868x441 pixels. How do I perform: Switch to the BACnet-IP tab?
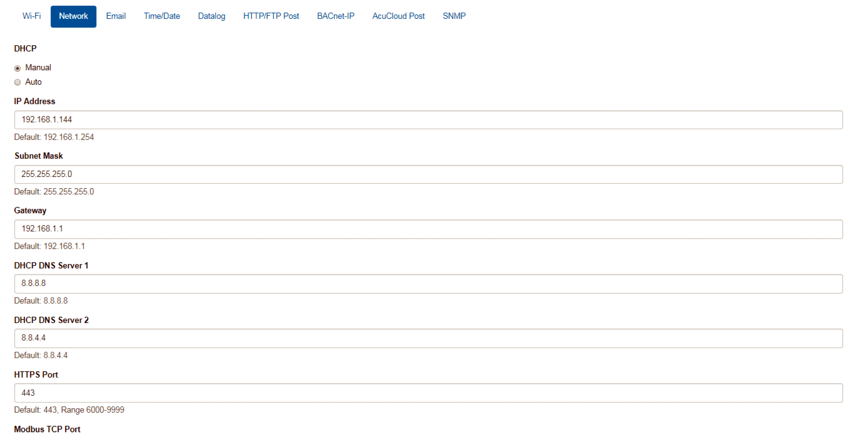click(335, 16)
